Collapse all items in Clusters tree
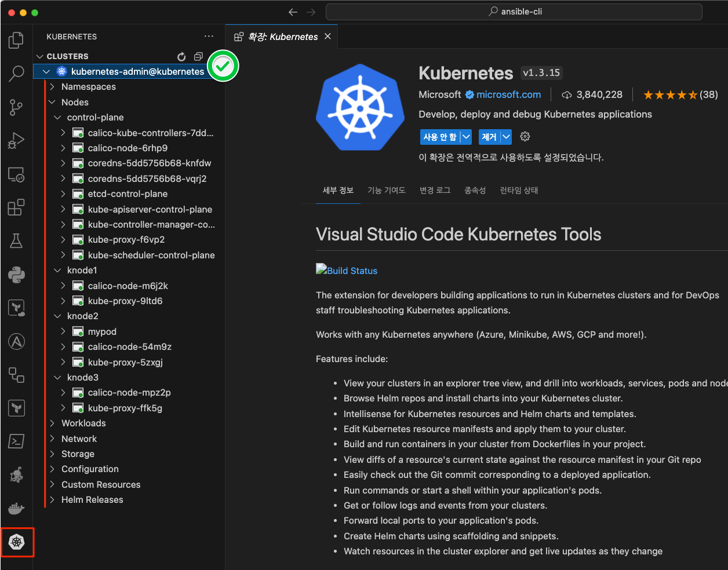Viewport: 728px width, 570px height. coord(198,56)
